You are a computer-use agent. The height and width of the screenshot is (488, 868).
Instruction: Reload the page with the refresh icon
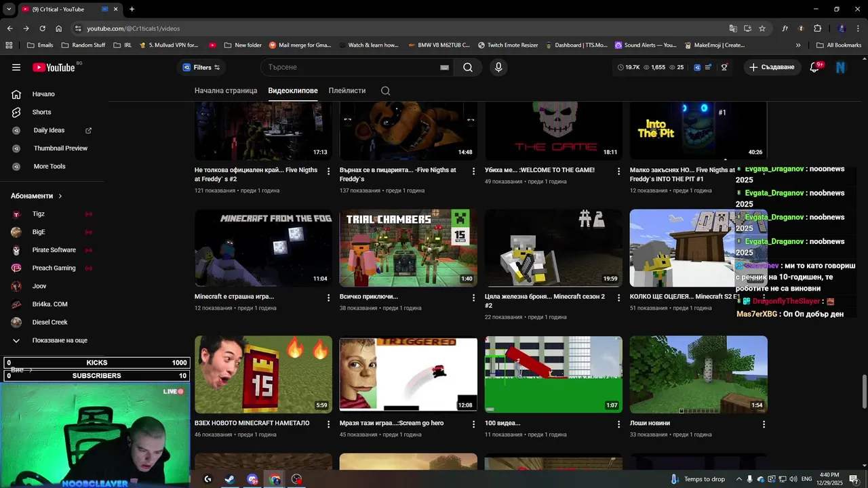tap(42, 28)
